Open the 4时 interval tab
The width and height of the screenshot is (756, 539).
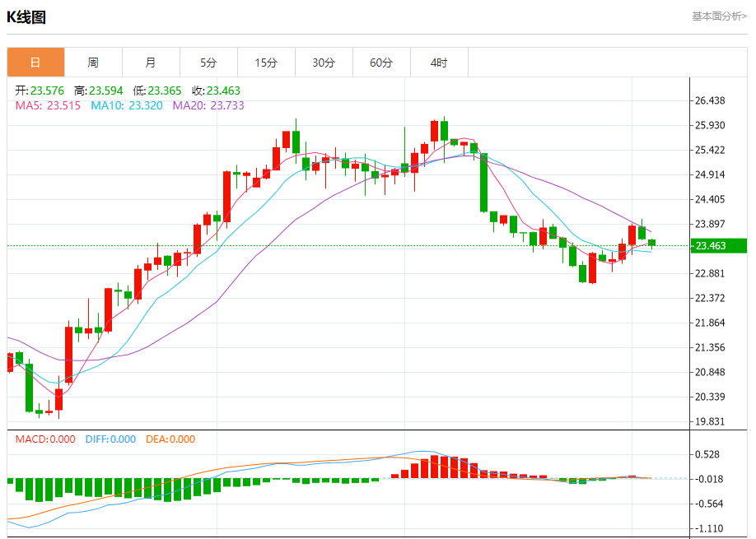pyautogui.click(x=439, y=63)
